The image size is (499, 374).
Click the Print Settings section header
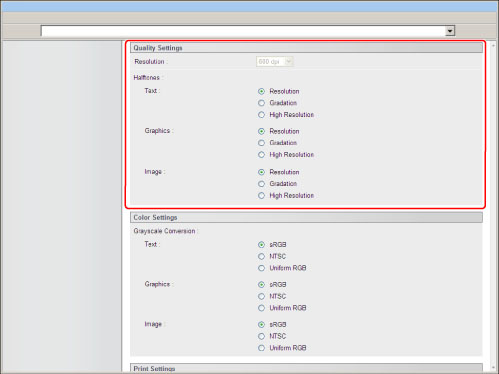tap(306, 368)
